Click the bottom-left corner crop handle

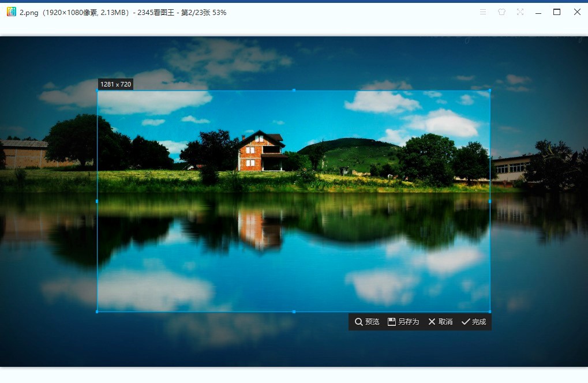click(97, 311)
